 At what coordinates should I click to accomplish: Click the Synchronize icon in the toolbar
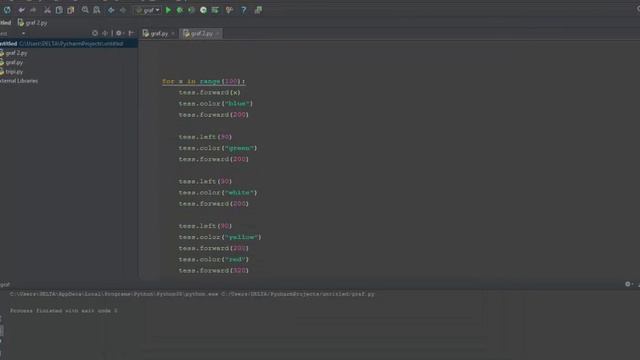click(7, 10)
